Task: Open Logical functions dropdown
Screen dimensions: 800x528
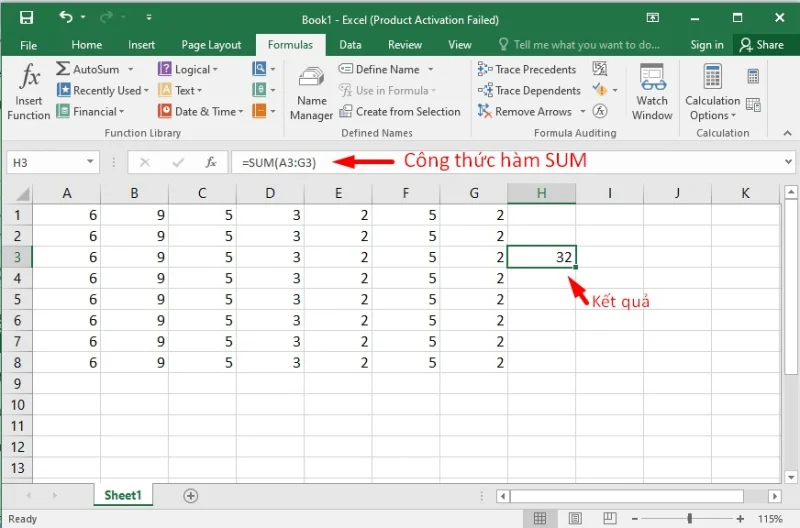Action: point(188,69)
